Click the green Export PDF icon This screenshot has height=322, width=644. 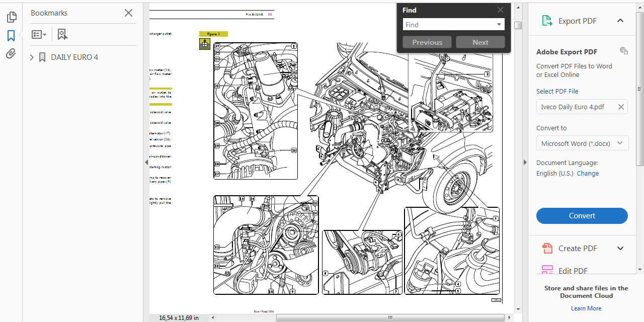[546, 21]
